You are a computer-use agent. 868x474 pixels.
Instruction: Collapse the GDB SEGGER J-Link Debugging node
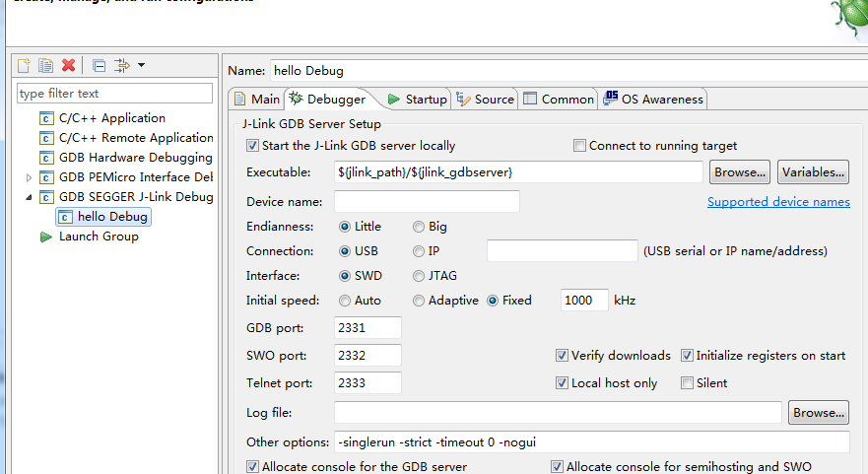[x=29, y=197]
